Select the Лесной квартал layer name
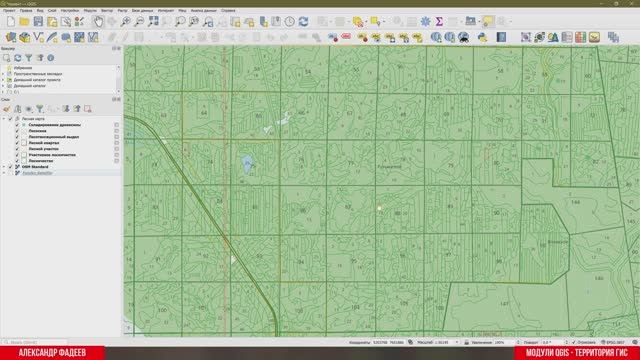640x360 pixels. pos(44,143)
